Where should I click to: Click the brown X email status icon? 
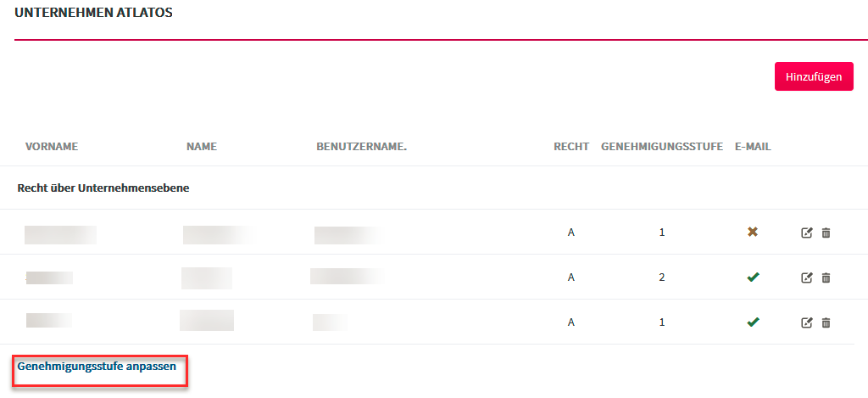tap(753, 233)
